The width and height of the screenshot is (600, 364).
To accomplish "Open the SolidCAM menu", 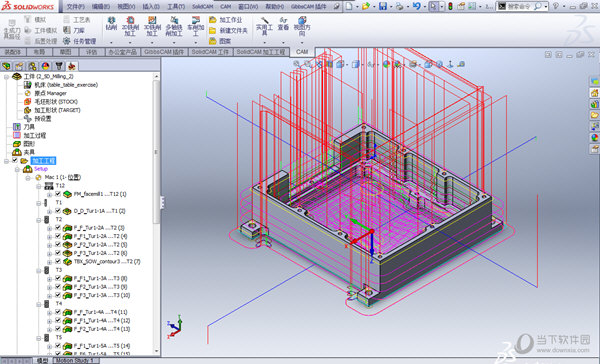I will click(202, 7).
